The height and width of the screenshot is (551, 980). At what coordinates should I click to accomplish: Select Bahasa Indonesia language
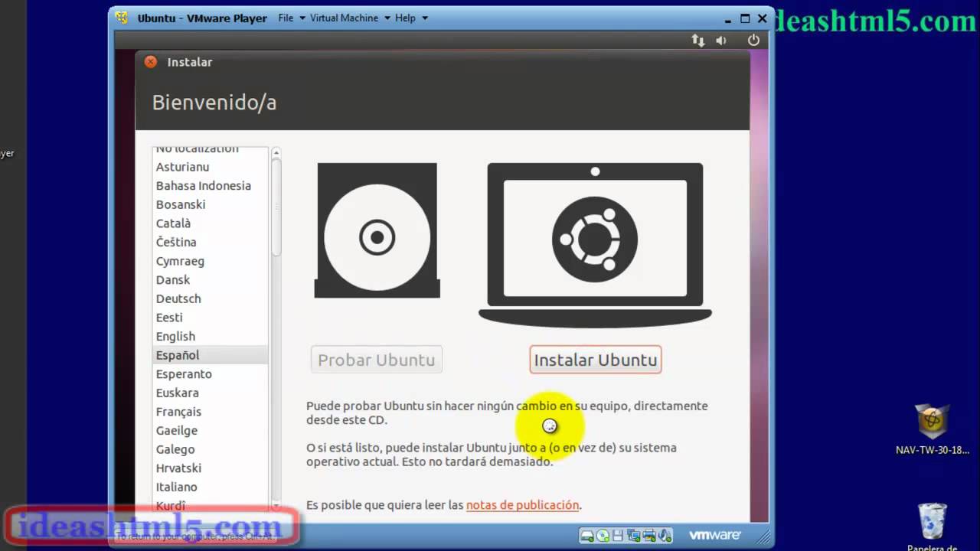click(210, 186)
